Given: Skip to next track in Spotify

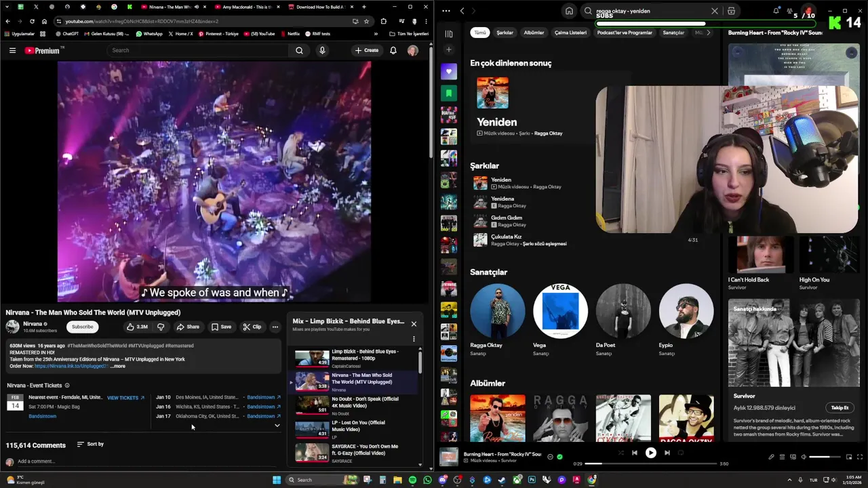Looking at the screenshot, I should 667,453.
